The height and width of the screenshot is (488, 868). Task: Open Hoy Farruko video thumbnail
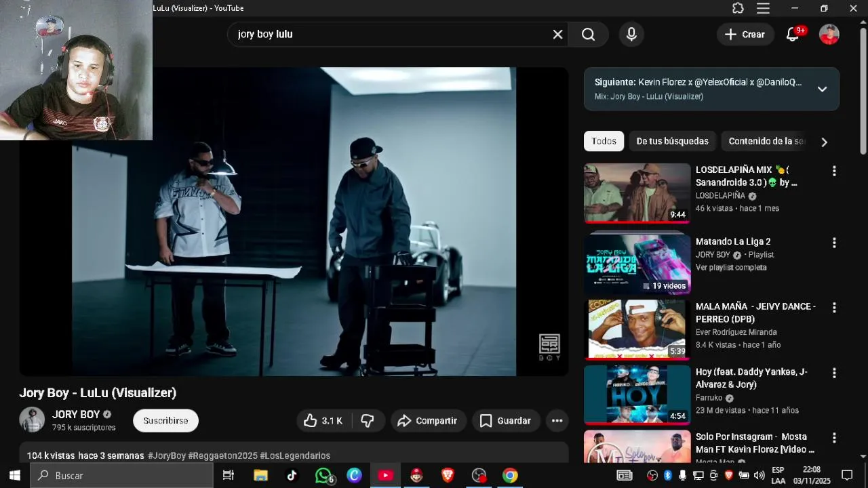637,395
